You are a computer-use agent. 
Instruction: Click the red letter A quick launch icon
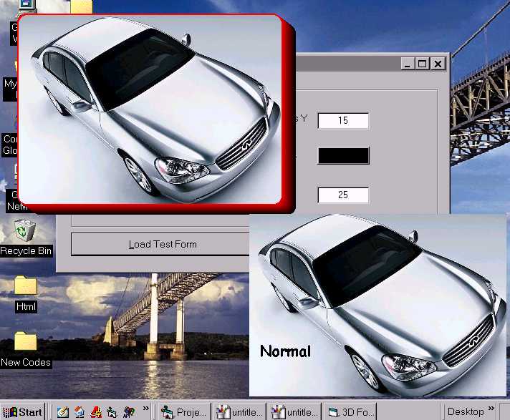pos(96,412)
